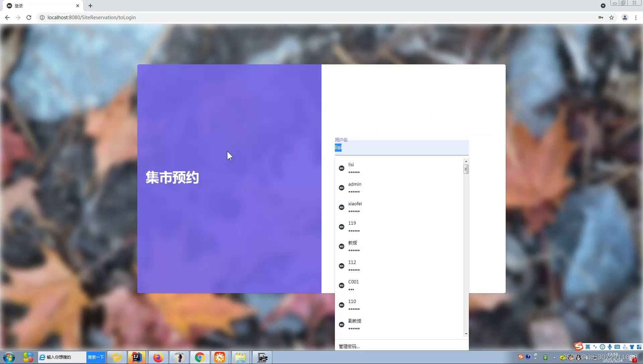Open Sogou soft keyboard icon
643x364 pixels.
[617, 347]
